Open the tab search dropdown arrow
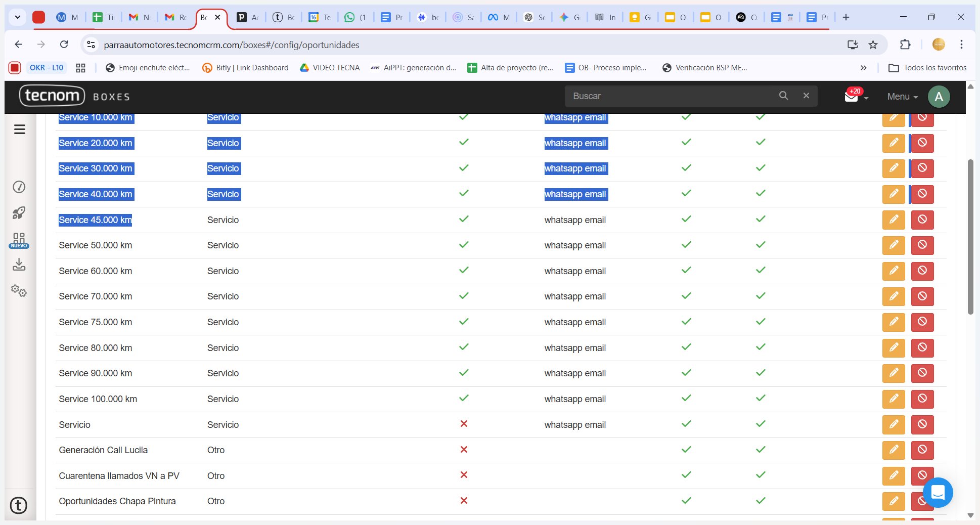980x525 pixels. coord(18,17)
